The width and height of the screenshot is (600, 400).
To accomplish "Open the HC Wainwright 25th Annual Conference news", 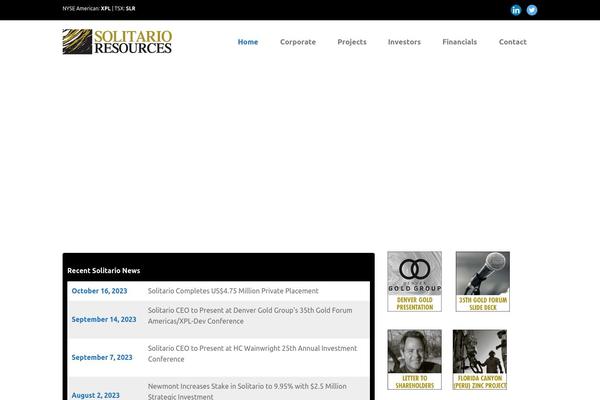I will [x=252, y=354].
